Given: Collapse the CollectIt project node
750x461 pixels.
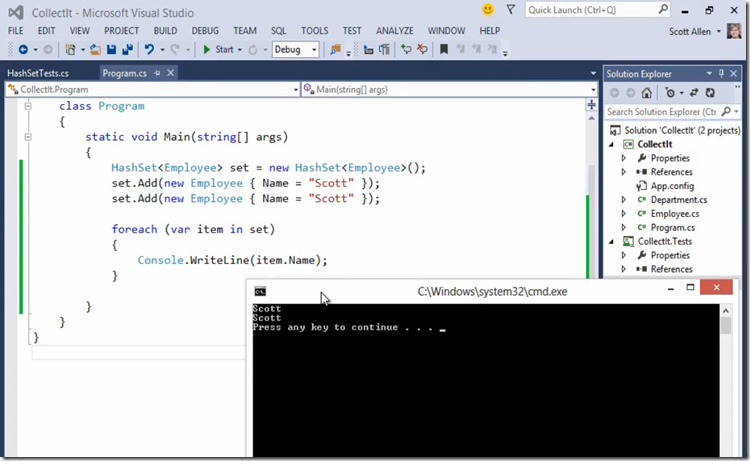Looking at the screenshot, I should 612,144.
